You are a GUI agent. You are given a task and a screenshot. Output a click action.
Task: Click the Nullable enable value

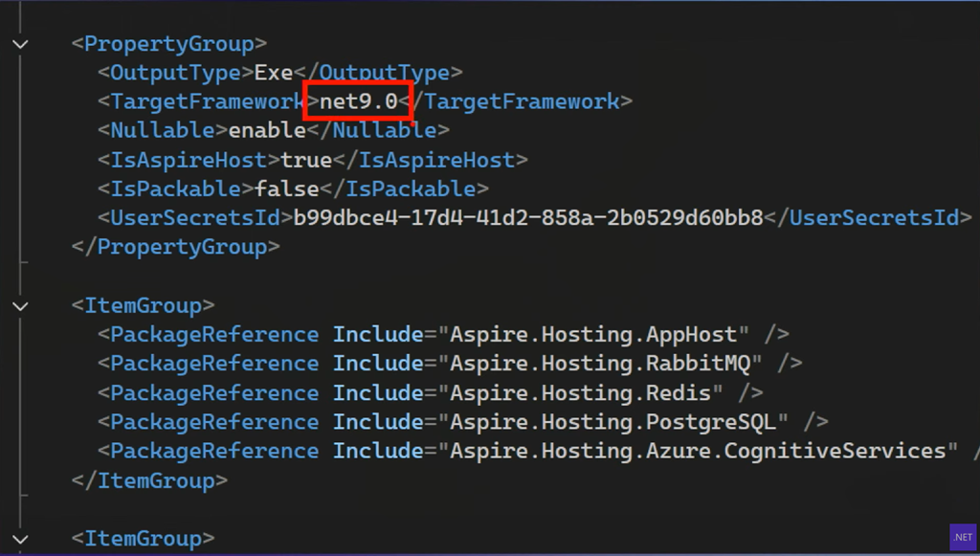pyautogui.click(x=266, y=130)
